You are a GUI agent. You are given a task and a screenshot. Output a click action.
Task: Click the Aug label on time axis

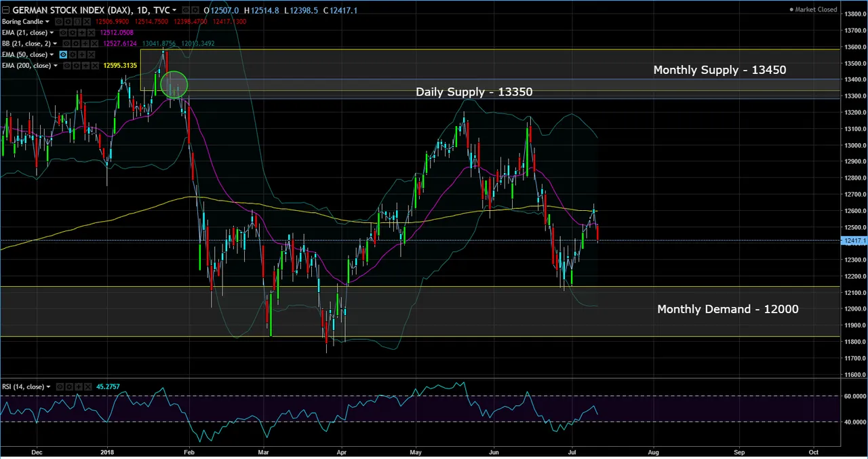coord(653,452)
